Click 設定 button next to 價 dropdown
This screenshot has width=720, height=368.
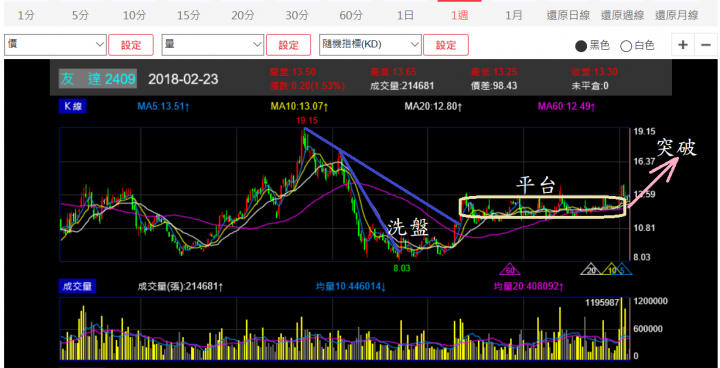click(131, 45)
